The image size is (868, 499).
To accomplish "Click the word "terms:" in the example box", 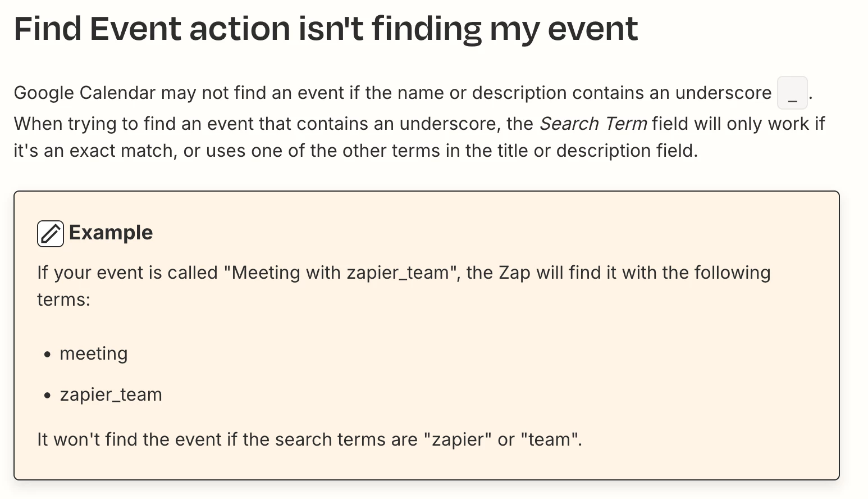I will [63, 300].
